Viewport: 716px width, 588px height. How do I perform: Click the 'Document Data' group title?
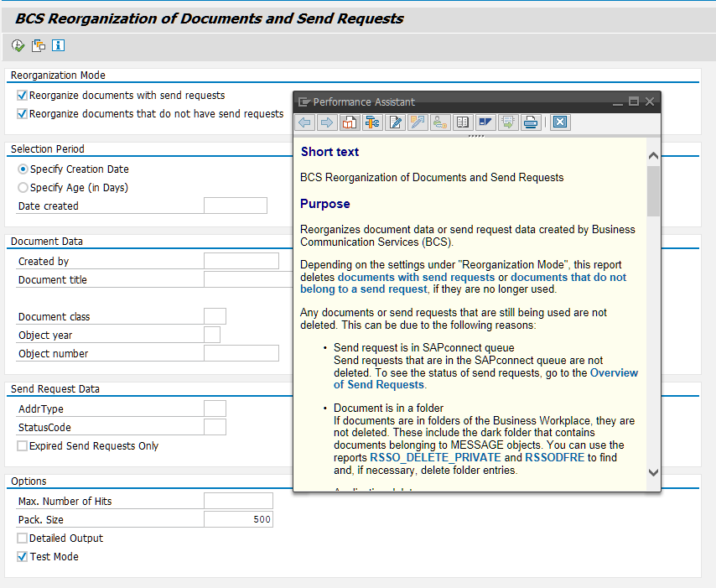coord(47,242)
